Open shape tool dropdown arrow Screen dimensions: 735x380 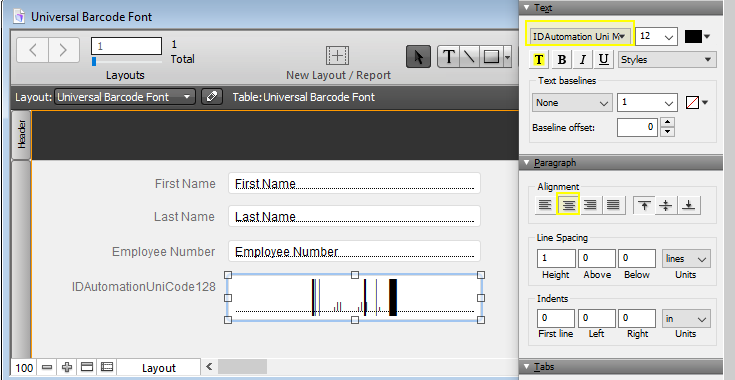508,58
